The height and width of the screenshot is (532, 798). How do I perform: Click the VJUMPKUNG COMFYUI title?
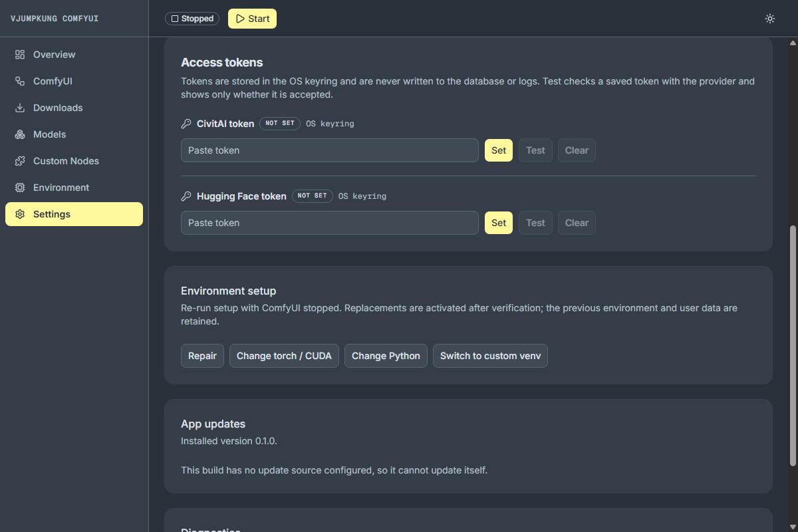(55, 19)
